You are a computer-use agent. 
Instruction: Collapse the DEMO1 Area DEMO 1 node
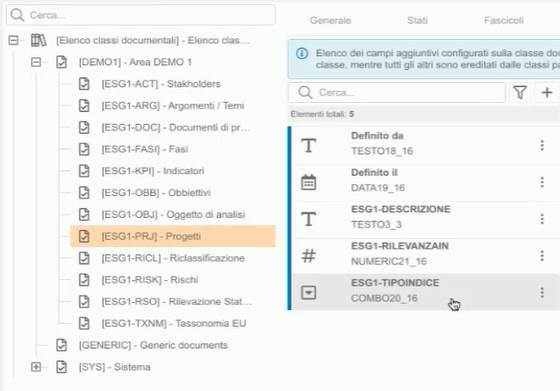pyautogui.click(x=36, y=62)
